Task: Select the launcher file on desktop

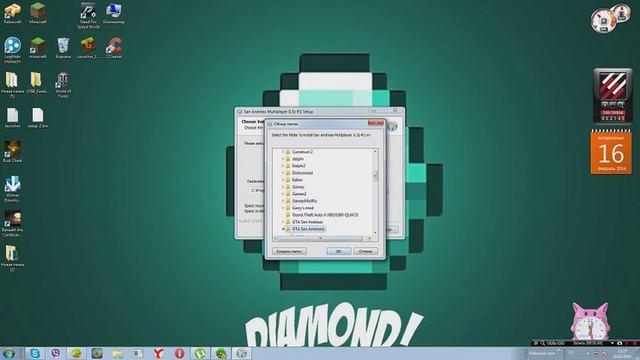Action: (x=12, y=118)
